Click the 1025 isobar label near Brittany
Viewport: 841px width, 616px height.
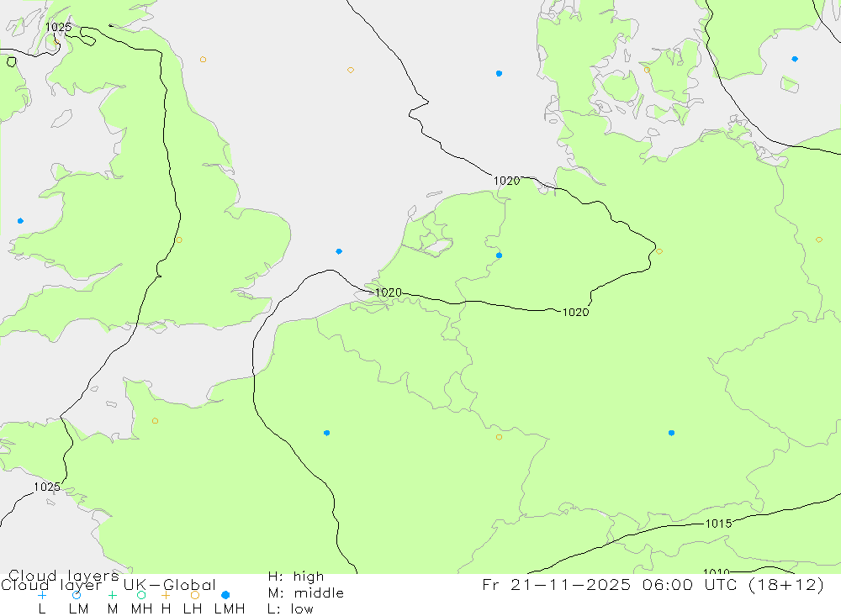pos(47,487)
